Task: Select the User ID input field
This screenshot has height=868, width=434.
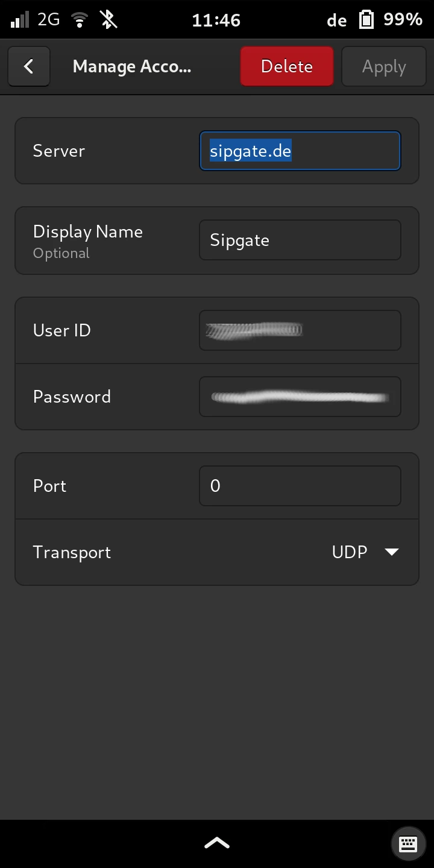Action: tap(300, 330)
